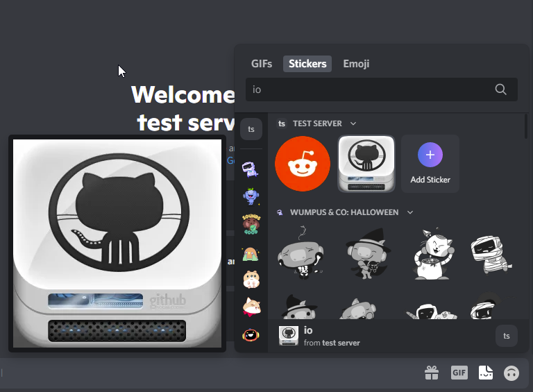The width and height of the screenshot is (533, 392).
Task: Select witch-hat Wumpus holding cat sticker
Action: [368, 254]
